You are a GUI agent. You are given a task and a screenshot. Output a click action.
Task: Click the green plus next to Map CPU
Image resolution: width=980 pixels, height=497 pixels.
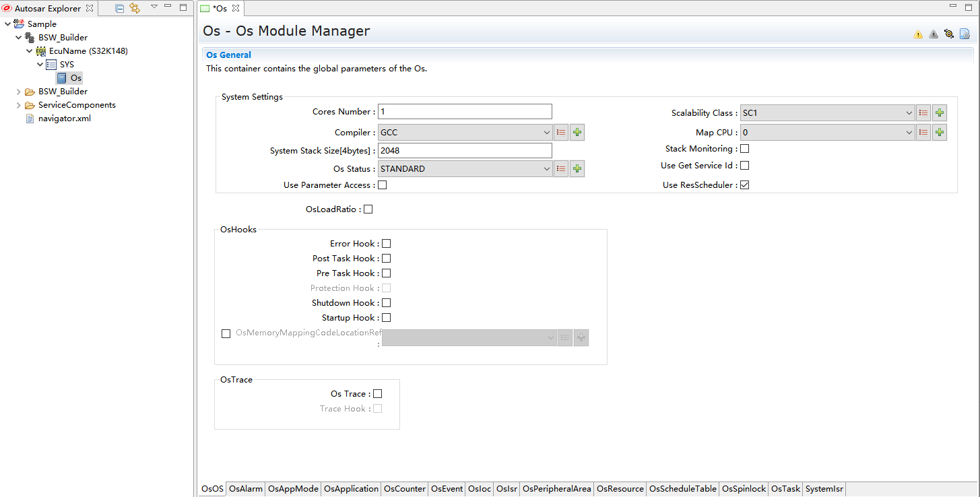tap(940, 133)
